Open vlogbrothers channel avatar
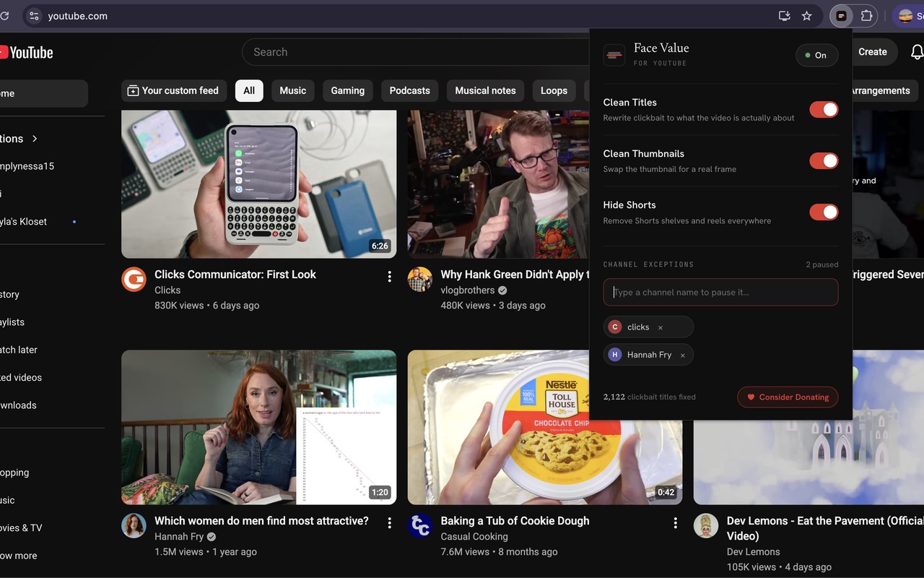 (419, 279)
